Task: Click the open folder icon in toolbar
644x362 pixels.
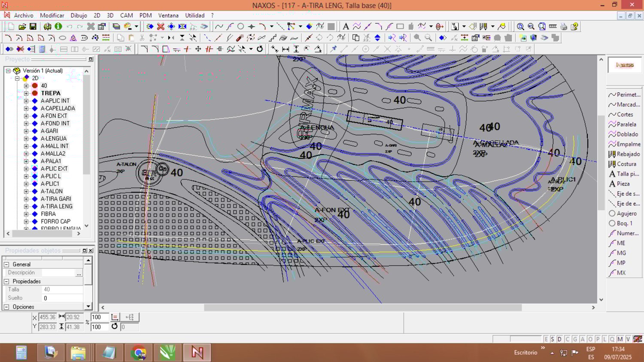Action: tap(22, 27)
